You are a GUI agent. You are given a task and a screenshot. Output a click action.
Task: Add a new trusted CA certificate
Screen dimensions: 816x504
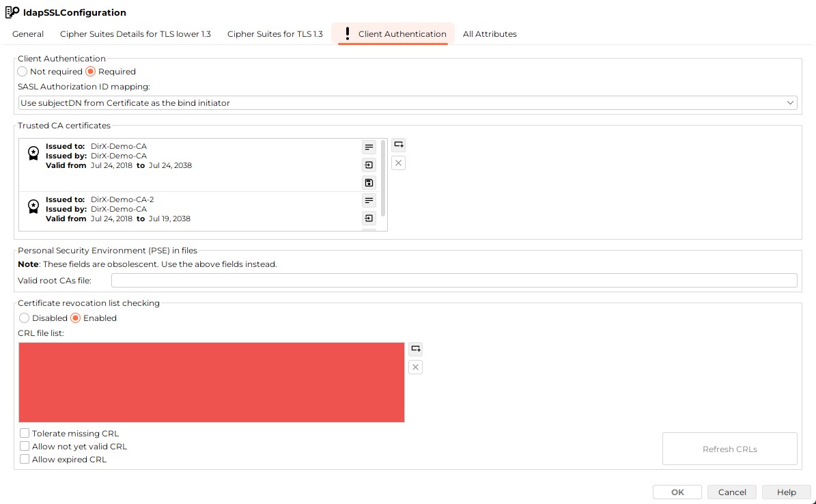(399, 145)
